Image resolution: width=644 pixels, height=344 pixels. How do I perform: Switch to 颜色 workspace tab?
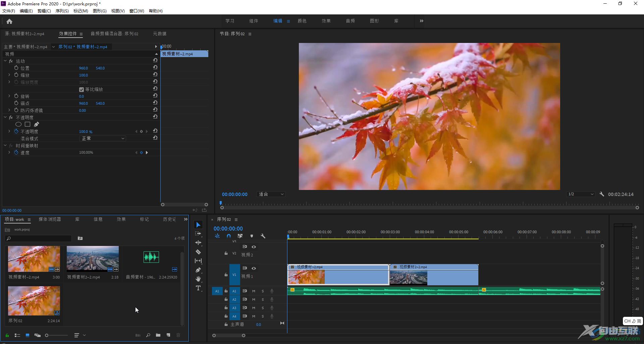(302, 21)
